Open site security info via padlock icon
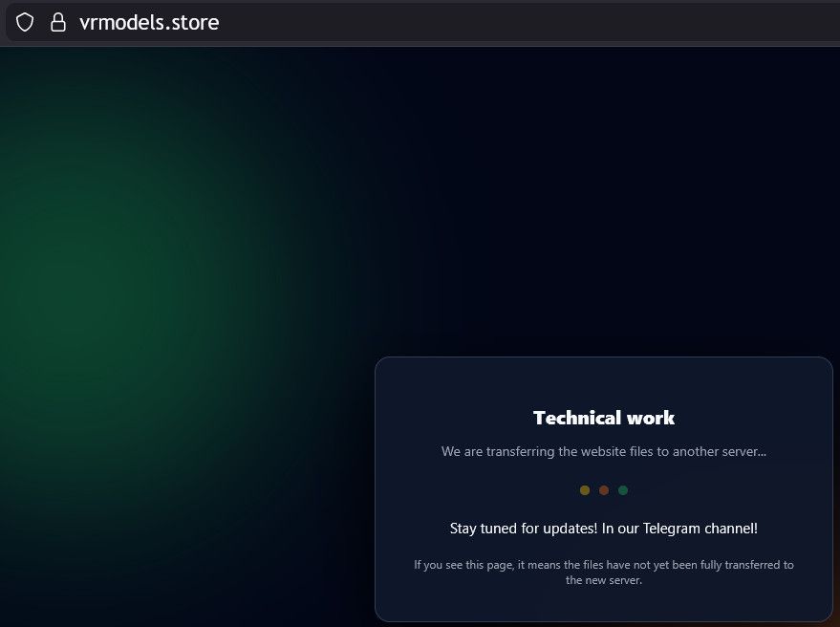 [58, 23]
